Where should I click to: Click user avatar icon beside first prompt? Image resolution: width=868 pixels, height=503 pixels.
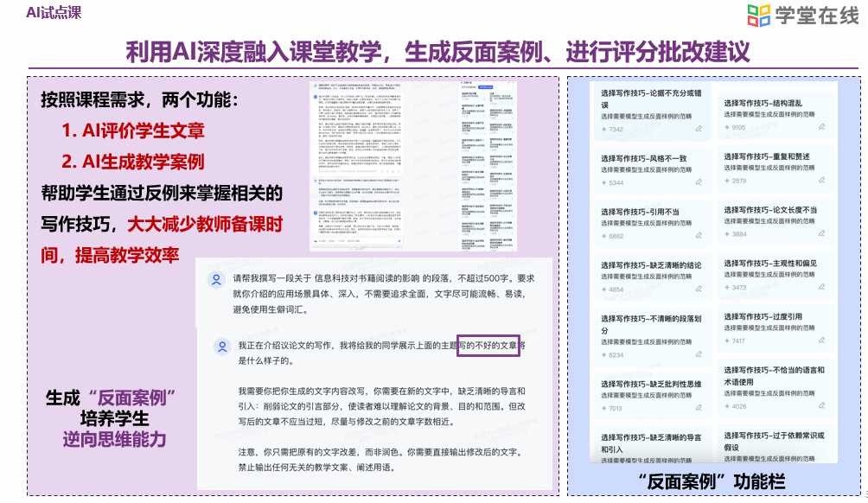pos(215,280)
